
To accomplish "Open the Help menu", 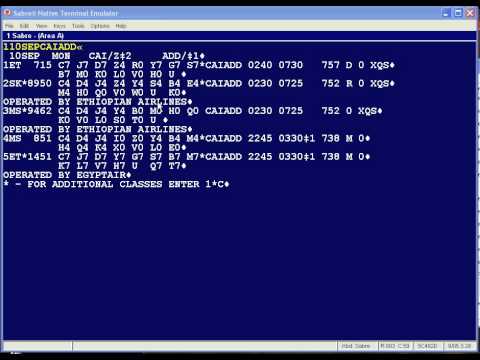I will pos(121,26).
